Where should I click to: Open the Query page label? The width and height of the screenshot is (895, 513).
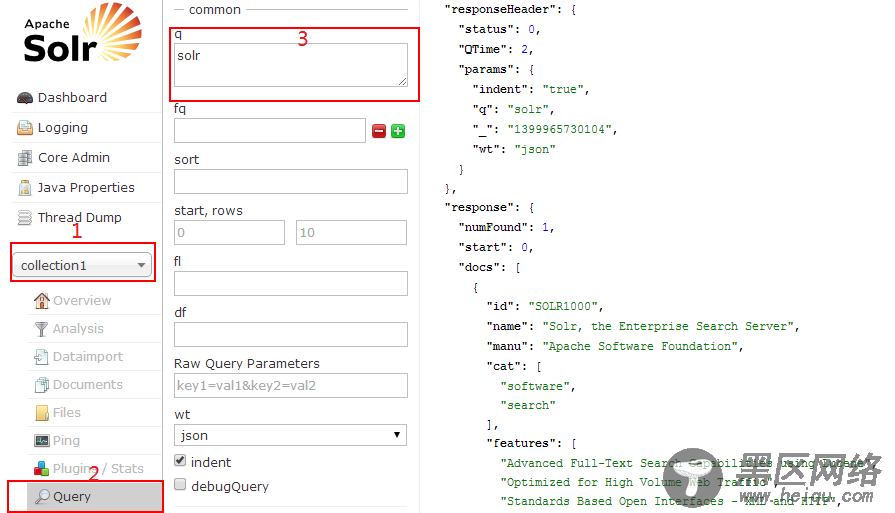tap(72, 496)
